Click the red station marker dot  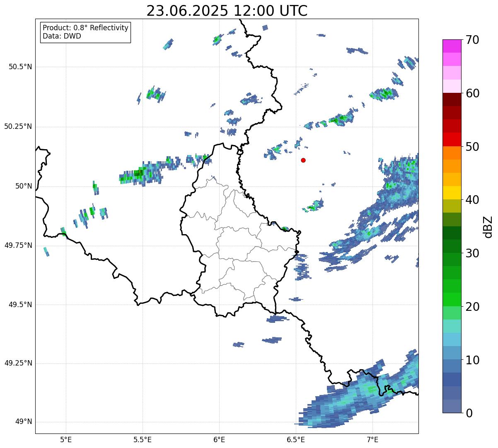303,160
